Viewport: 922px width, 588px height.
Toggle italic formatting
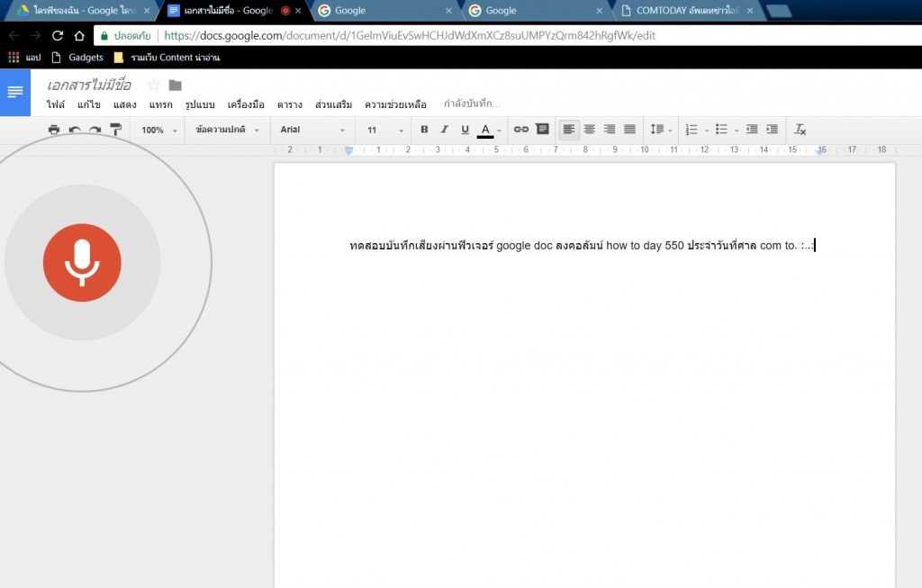click(x=445, y=129)
